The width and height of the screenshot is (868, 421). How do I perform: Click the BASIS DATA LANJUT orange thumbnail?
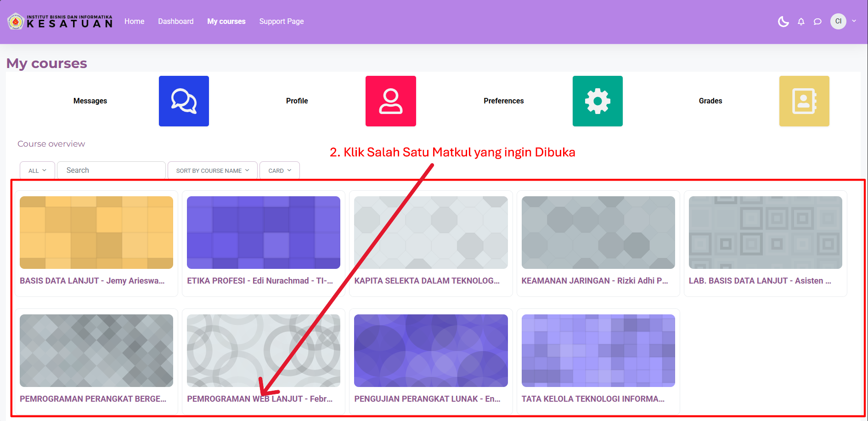click(96, 233)
